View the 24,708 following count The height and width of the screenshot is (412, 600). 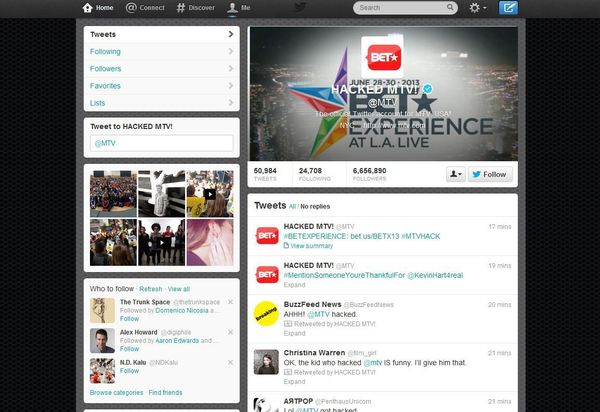coord(315,174)
